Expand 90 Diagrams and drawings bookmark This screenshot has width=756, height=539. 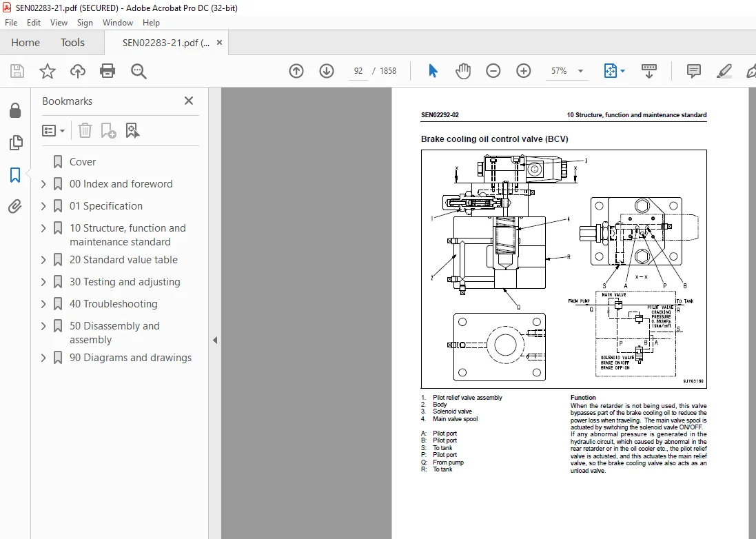pos(43,358)
